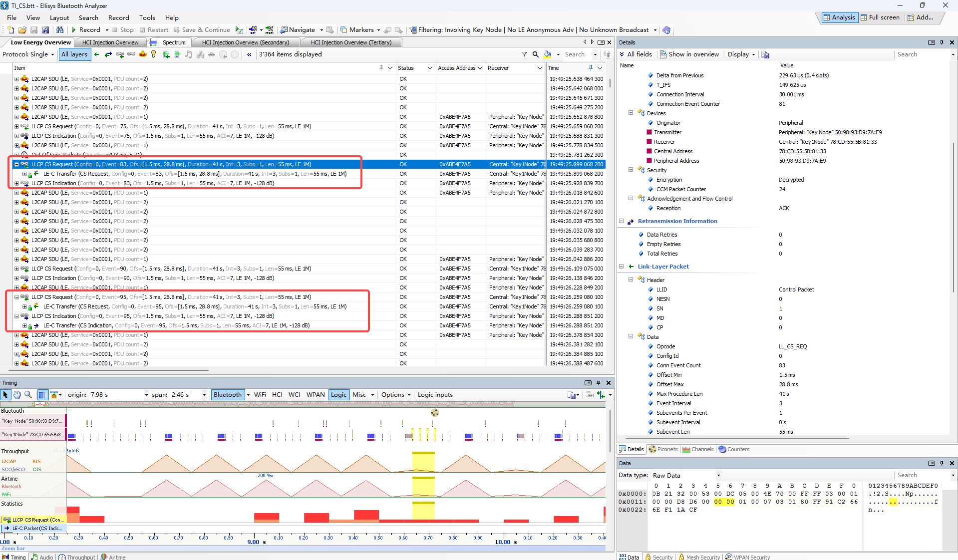The width and height of the screenshot is (958, 560).
Task: Collapse the Retransmission Information section
Action: [x=622, y=221]
